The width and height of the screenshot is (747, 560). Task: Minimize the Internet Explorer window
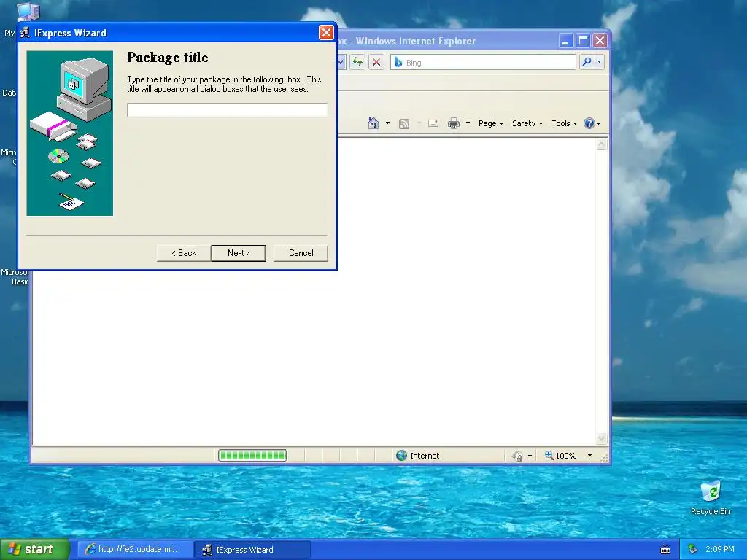(565, 41)
